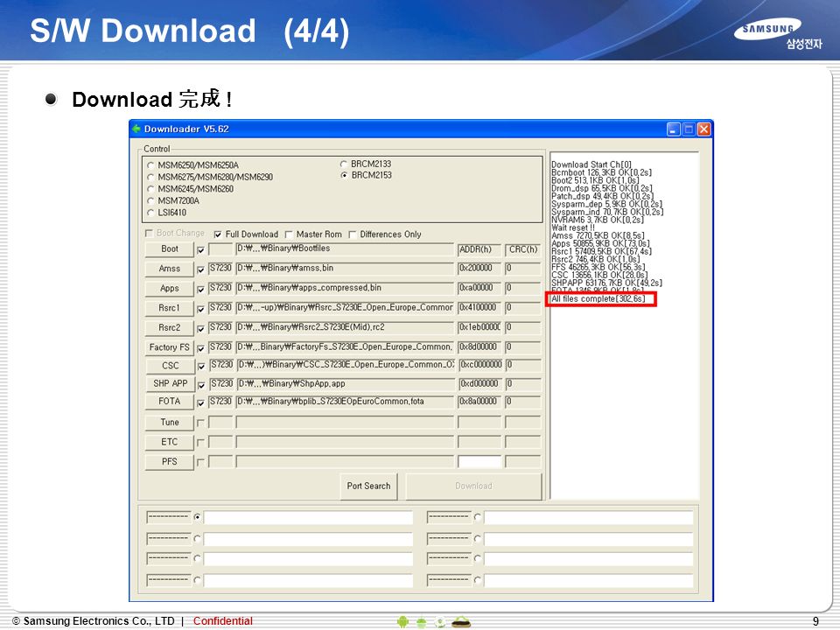This screenshot has width=840, height=630.
Task: Click the Bootfiles path field
Action: (345, 248)
